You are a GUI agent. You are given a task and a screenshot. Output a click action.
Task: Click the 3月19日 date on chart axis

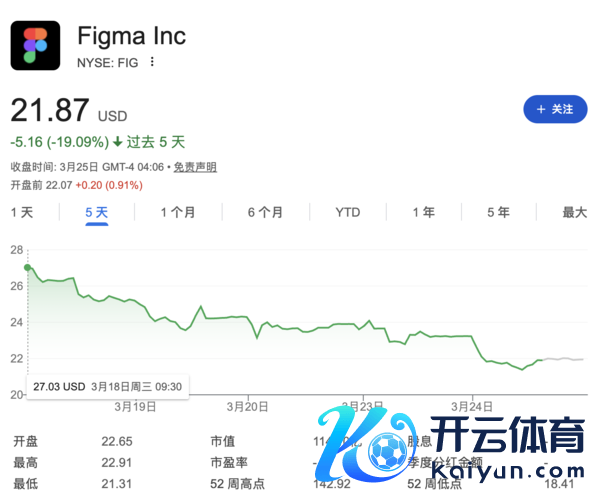pos(136,406)
